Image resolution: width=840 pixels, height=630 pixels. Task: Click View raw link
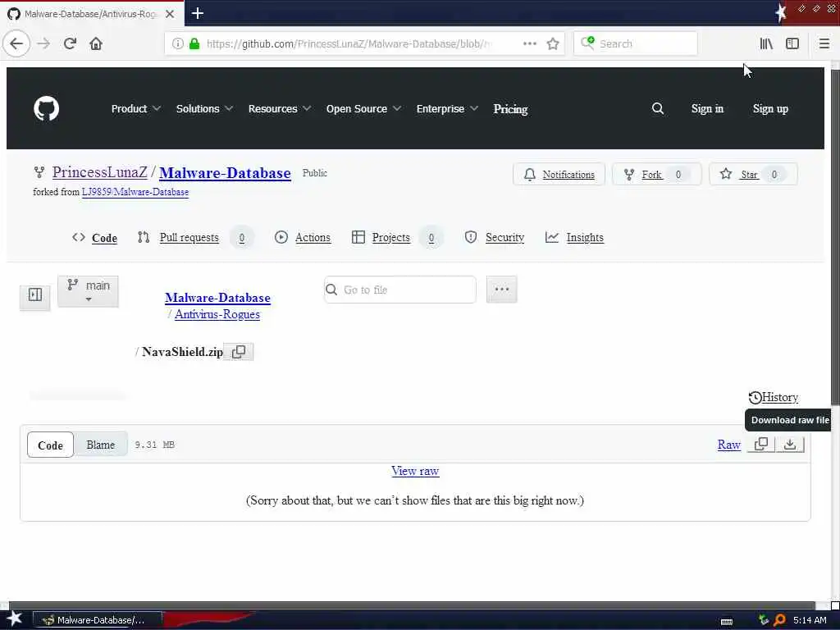click(415, 471)
